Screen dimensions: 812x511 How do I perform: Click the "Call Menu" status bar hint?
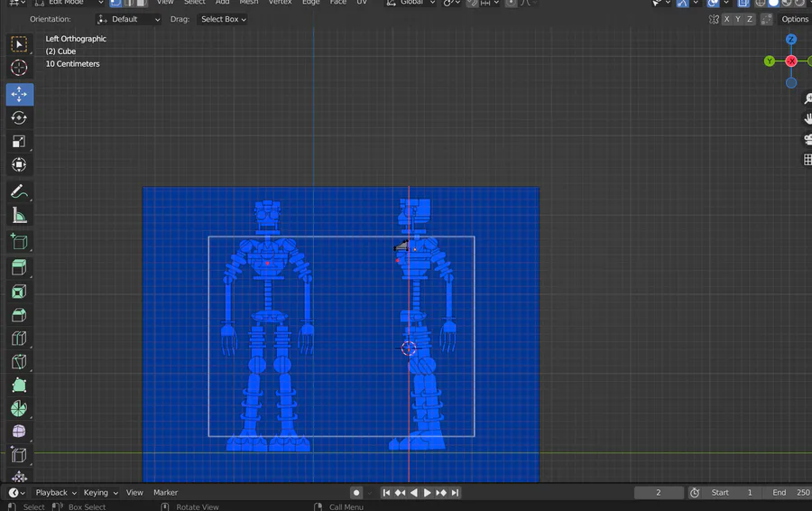(346, 506)
